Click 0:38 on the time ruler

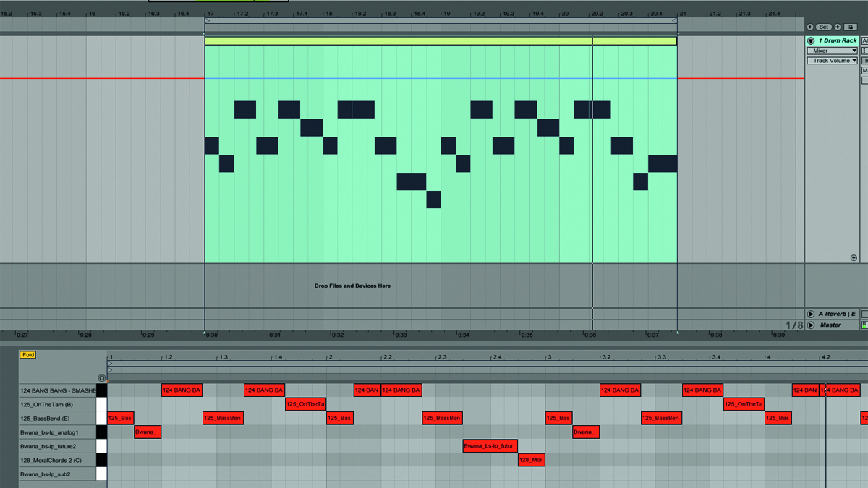coord(715,335)
